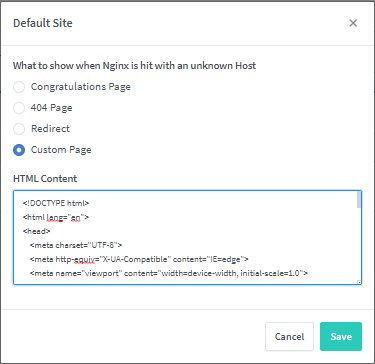Close the Default Site dialog
375x364 pixels.
(x=353, y=23)
